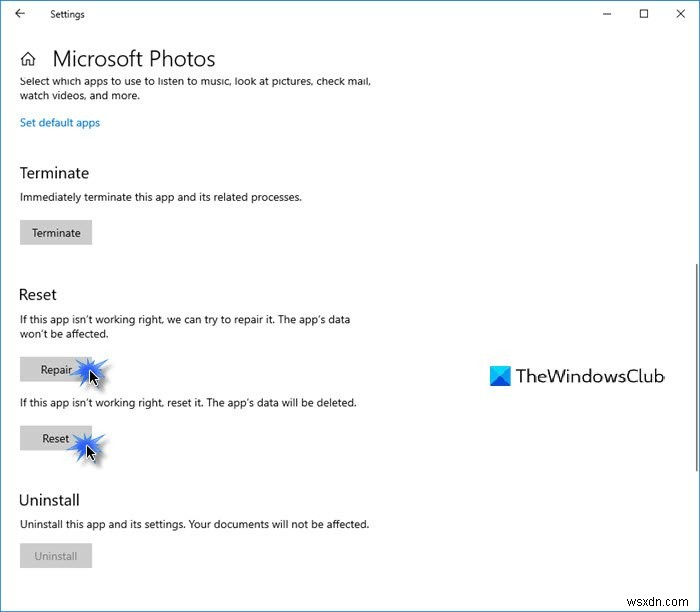Terminate the Microsoft Photos app
Viewport: 700px width, 612px height.
point(56,233)
